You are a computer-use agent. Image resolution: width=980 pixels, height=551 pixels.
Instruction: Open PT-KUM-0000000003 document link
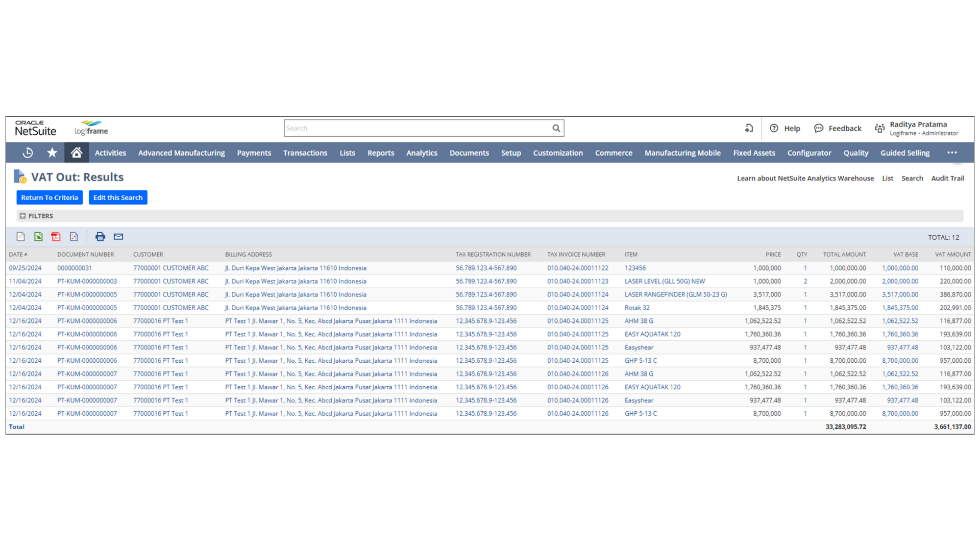(87, 281)
